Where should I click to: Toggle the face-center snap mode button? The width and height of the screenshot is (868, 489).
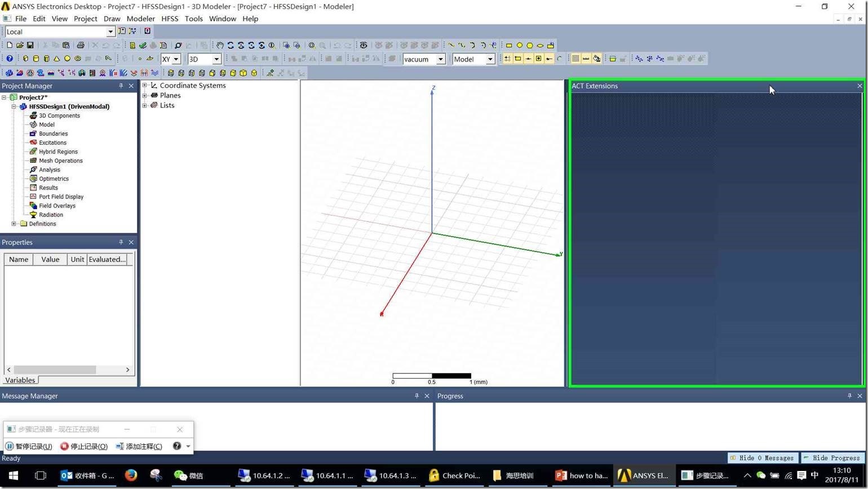tap(538, 59)
